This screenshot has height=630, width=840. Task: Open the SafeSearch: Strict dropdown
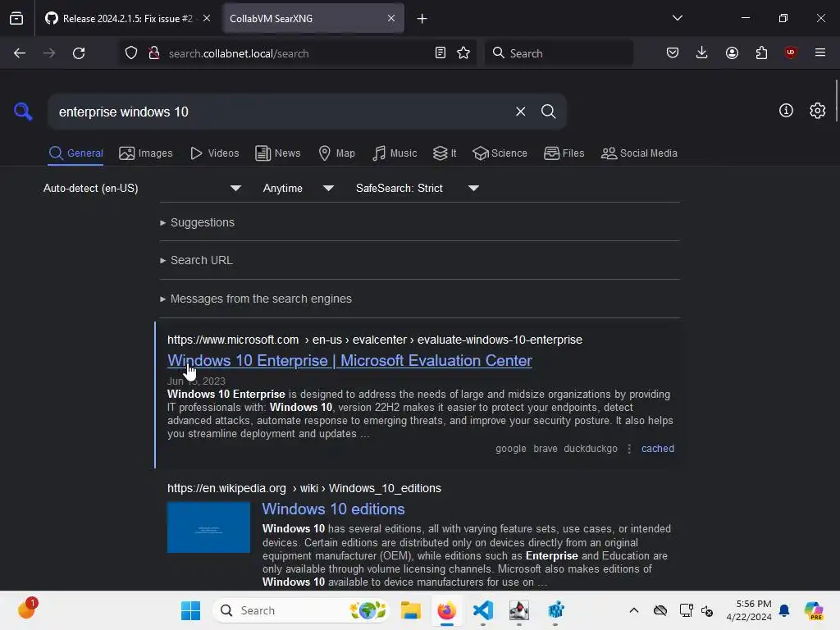418,188
